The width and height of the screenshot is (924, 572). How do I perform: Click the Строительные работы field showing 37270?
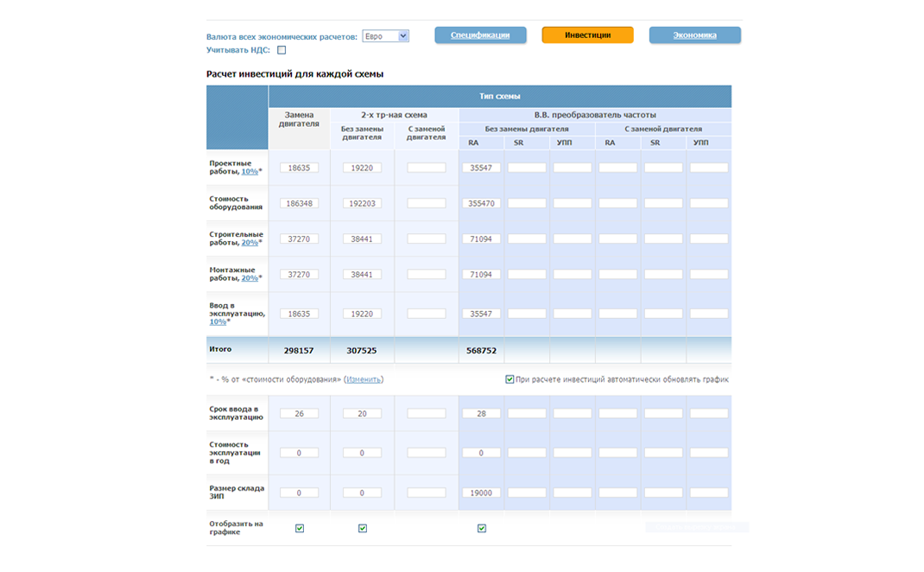[x=299, y=238]
